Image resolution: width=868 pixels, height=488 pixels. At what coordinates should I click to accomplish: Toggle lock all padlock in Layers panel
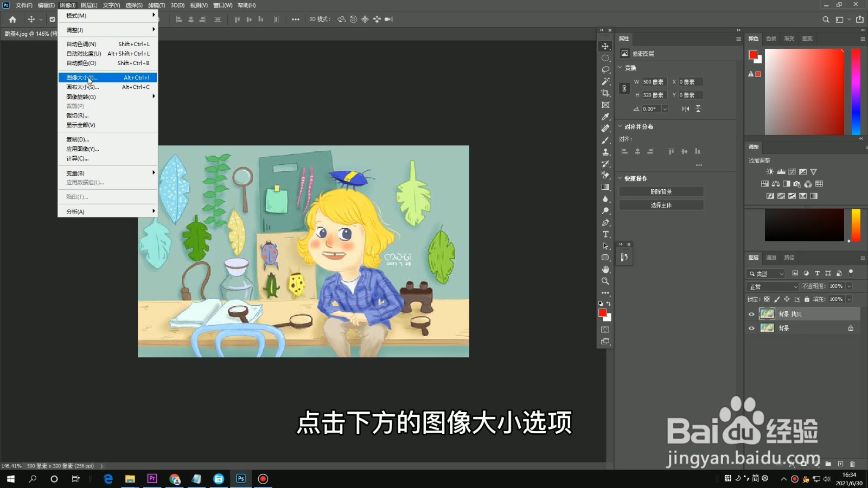point(807,299)
